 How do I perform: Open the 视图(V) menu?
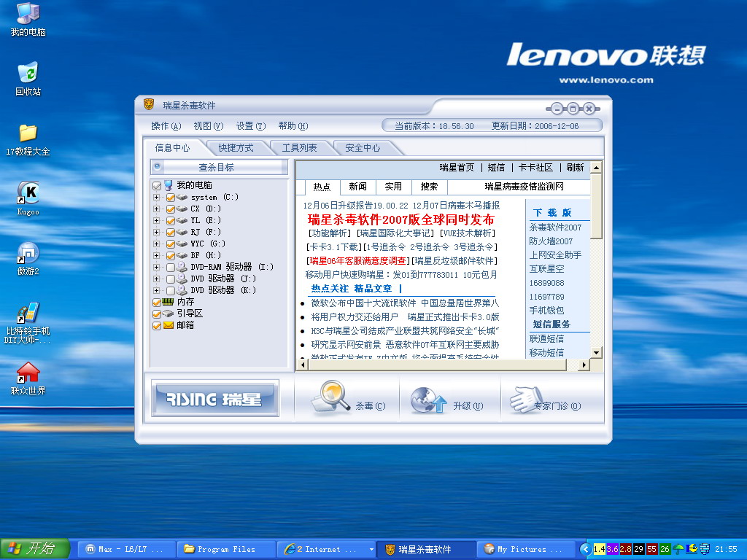208,125
